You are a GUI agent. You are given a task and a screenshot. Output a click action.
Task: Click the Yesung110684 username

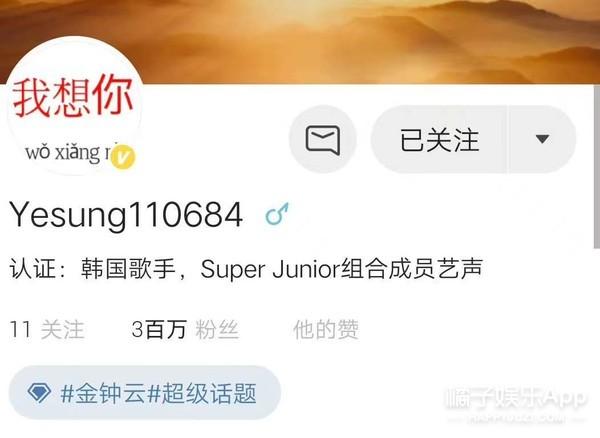pos(126,215)
